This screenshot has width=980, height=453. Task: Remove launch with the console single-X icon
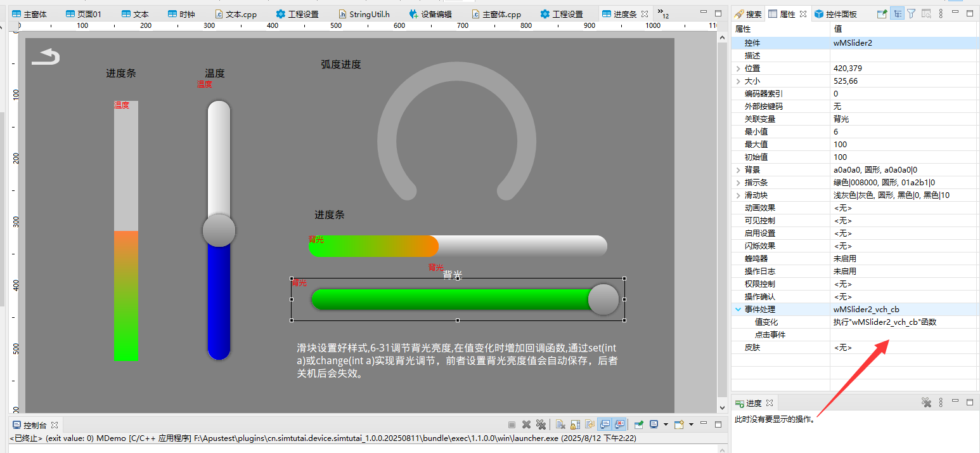526,424
